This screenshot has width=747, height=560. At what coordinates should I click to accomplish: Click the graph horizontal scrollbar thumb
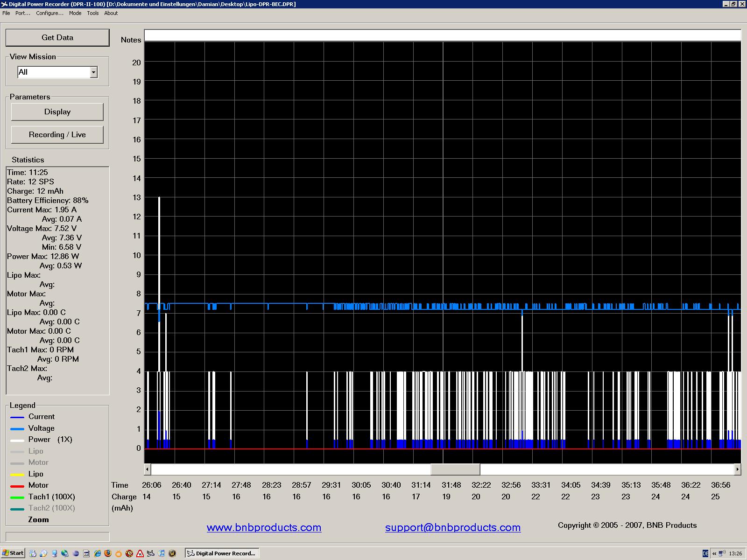click(x=455, y=469)
